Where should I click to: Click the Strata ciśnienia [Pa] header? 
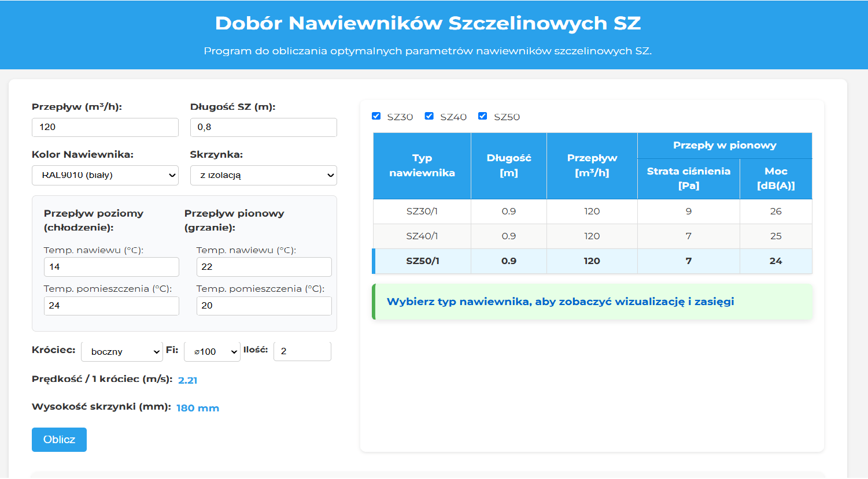point(689,179)
